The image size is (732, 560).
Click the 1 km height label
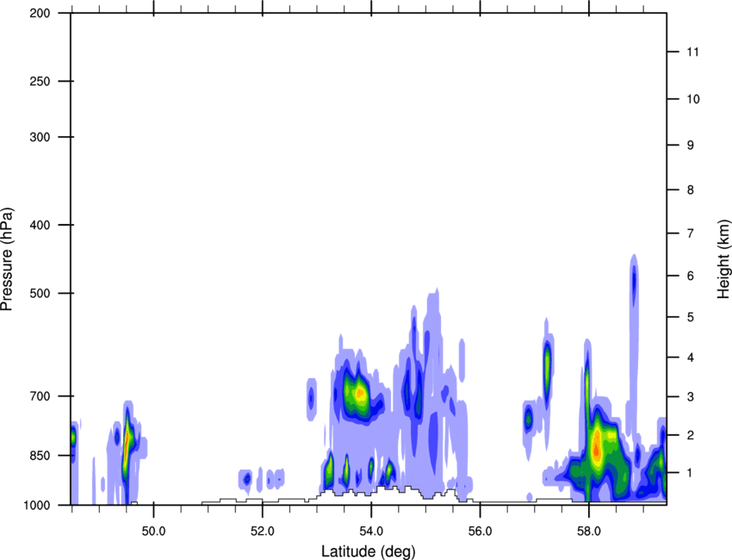pos(691,473)
